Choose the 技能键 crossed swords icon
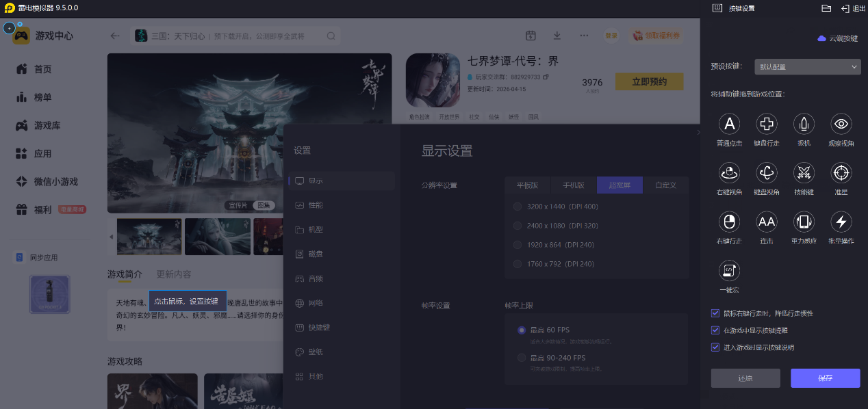The image size is (868, 409). coord(804,172)
